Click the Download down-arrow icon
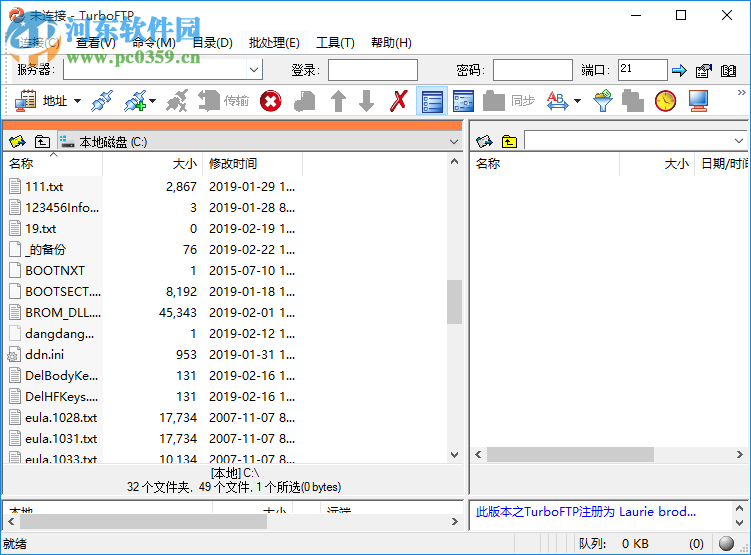 pos(367,101)
